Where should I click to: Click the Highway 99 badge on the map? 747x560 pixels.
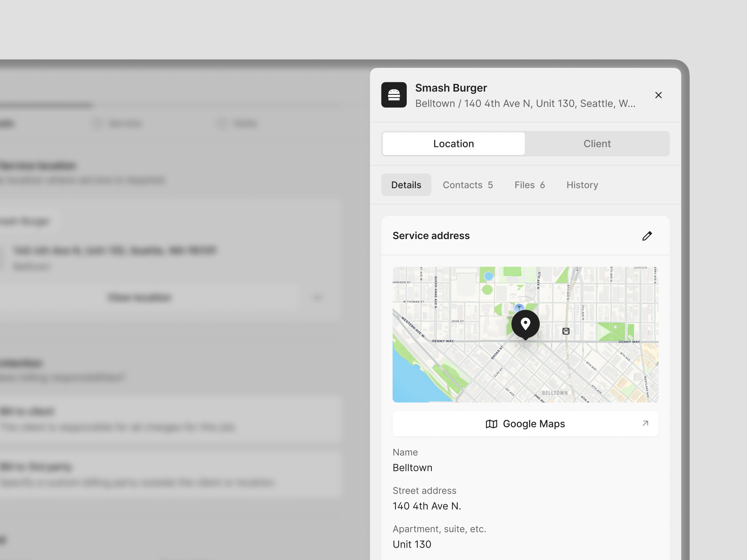566,331
